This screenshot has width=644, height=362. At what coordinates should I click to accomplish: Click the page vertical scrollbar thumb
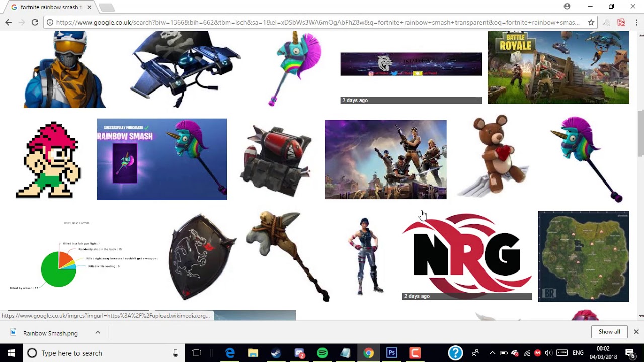pyautogui.click(x=640, y=133)
